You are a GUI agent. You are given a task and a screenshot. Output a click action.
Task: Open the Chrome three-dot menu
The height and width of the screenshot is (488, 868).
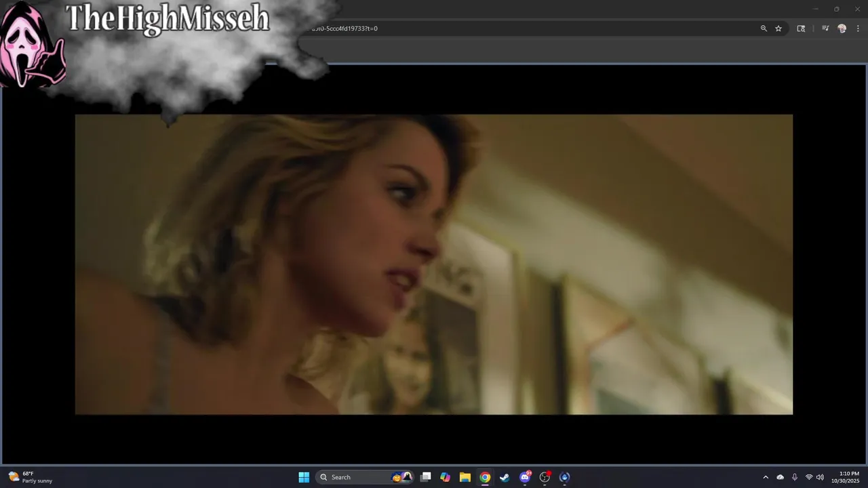point(858,28)
